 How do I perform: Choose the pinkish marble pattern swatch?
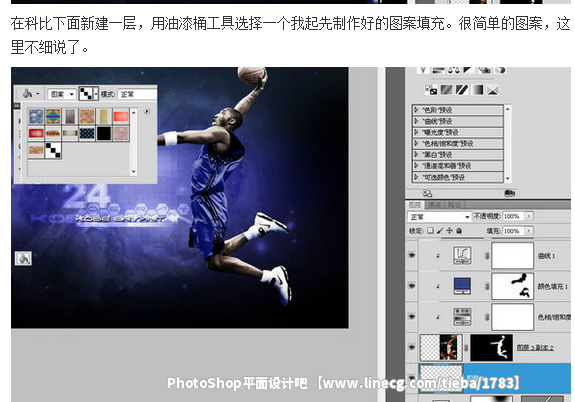tap(121, 134)
